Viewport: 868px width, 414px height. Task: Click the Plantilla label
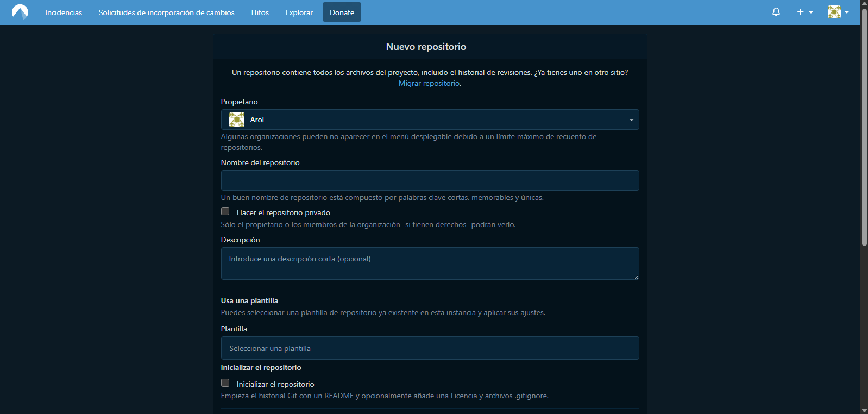[x=234, y=329]
